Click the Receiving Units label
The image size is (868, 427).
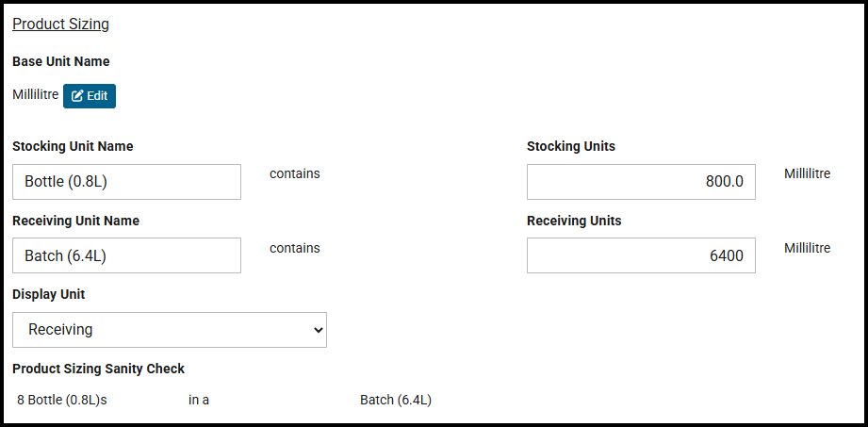[x=574, y=221]
